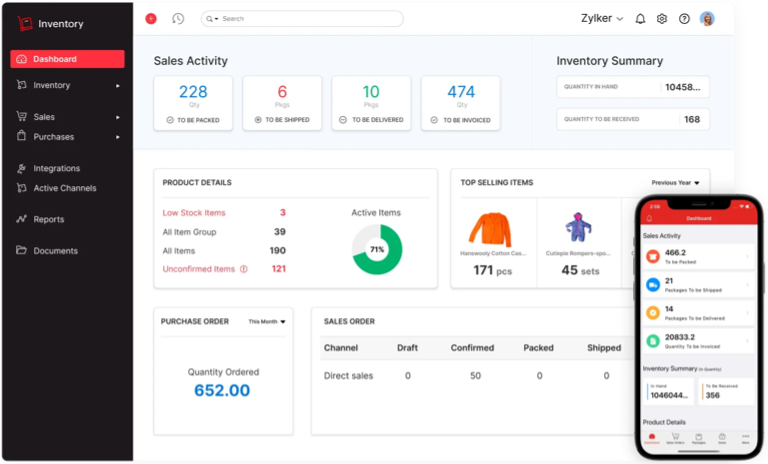Click the Confirmed value 50
The width and height of the screenshot is (768, 464).
475,376
